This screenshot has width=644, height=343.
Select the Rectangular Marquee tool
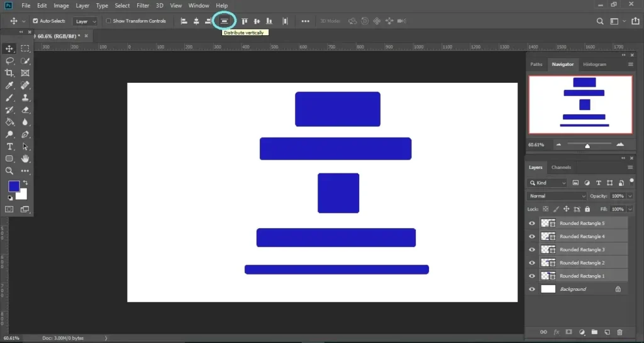25,48
